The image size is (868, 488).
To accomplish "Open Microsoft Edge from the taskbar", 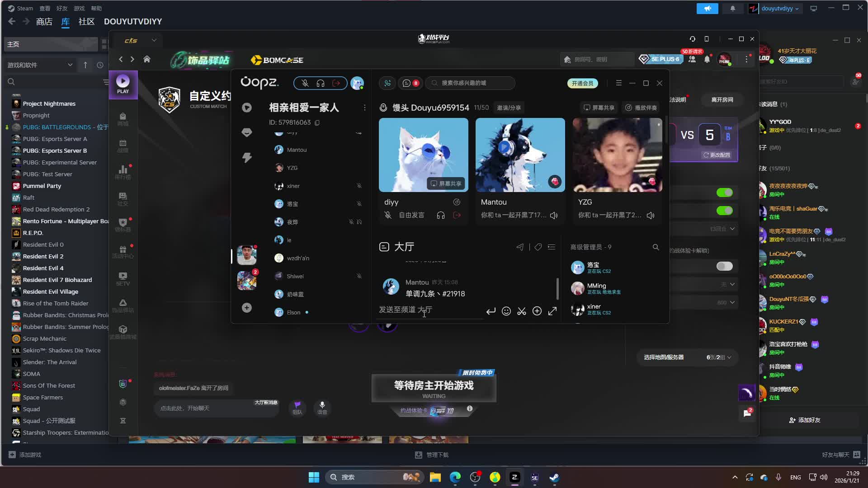I will [x=455, y=477].
